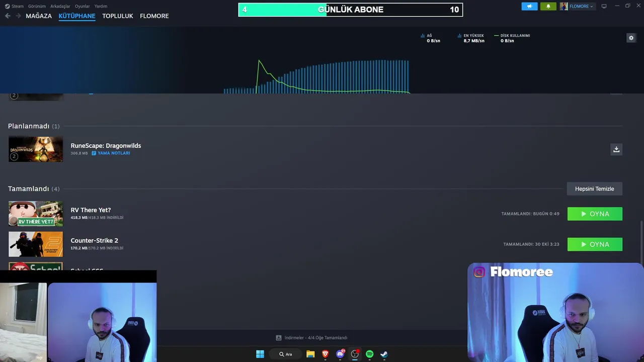This screenshot has width=644, height=362.
Task: Download RuneScape: Dragonwilds with arrow icon
Action: [616, 149]
